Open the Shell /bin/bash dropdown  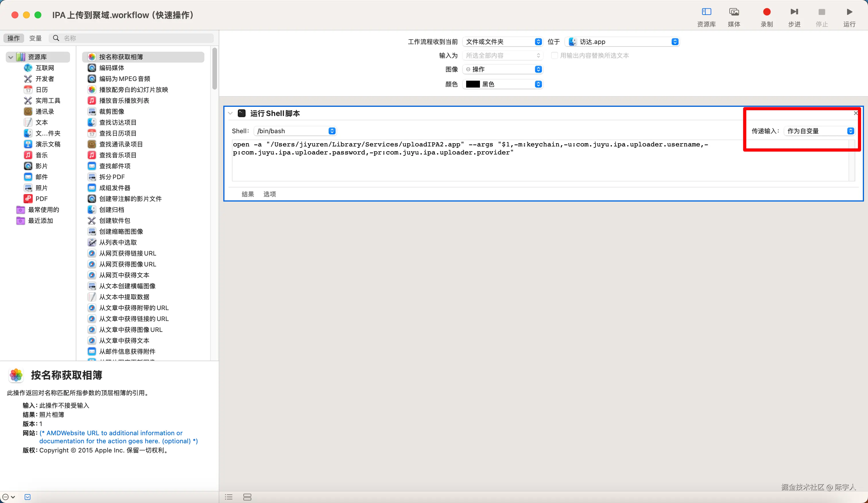[295, 131]
